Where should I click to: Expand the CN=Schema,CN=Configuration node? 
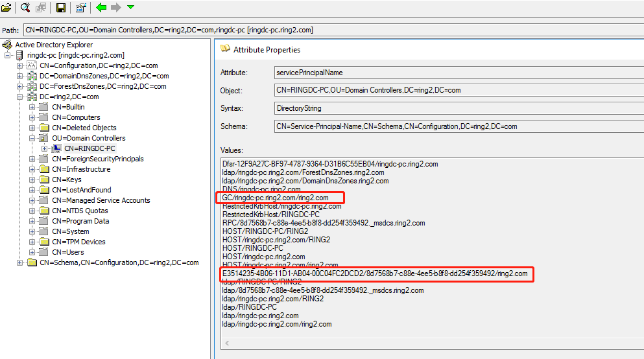tap(20, 262)
